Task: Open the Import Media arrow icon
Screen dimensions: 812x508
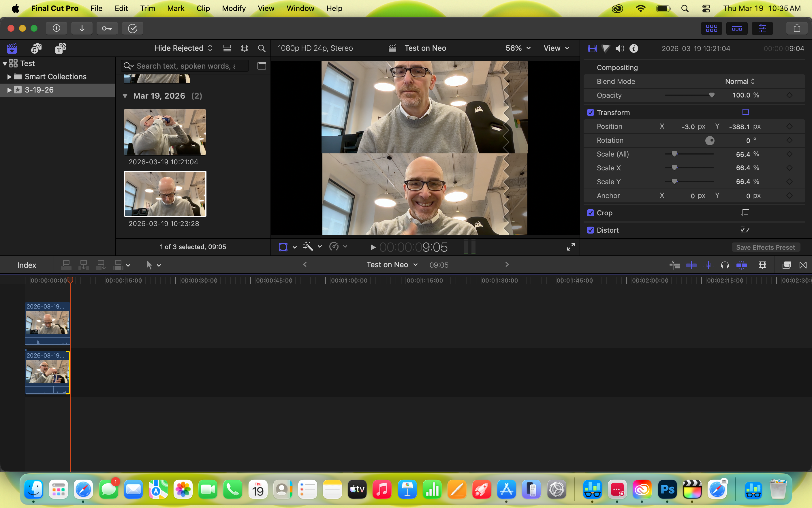Action: pyautogui.click(x=82, y=28)
